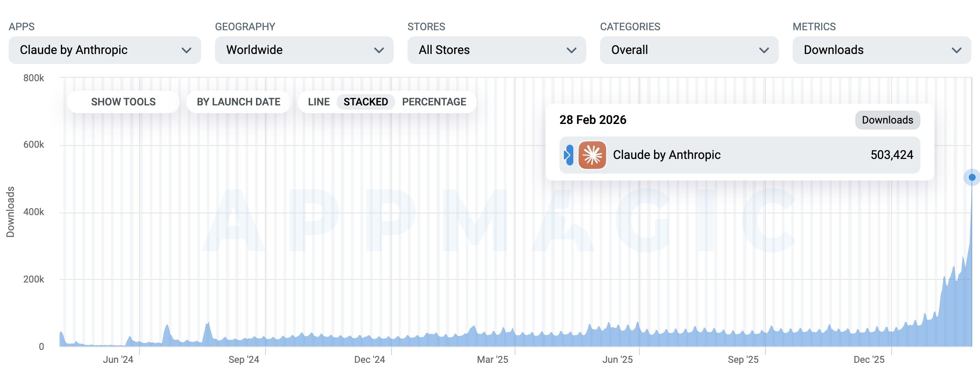
Task: Open the Metrics dropdown showing Downloads
Action: [x=882, y=50]
